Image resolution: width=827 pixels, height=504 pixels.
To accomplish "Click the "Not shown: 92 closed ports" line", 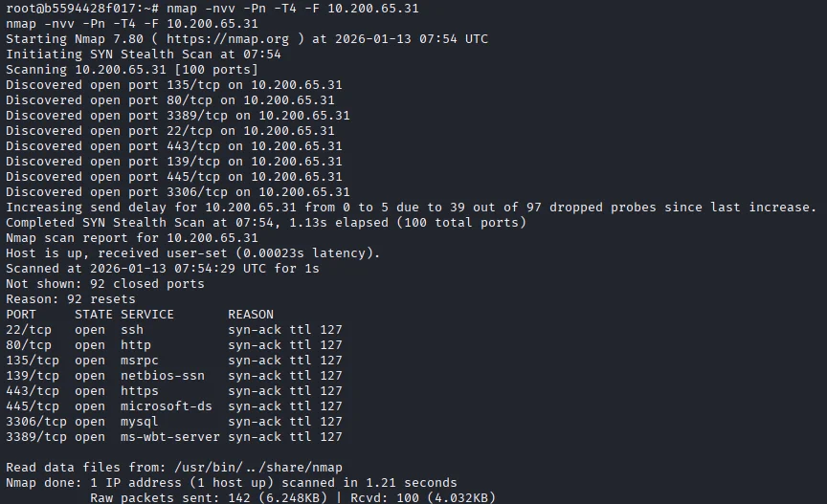I will pyautogui.click(x=105, y=284).
